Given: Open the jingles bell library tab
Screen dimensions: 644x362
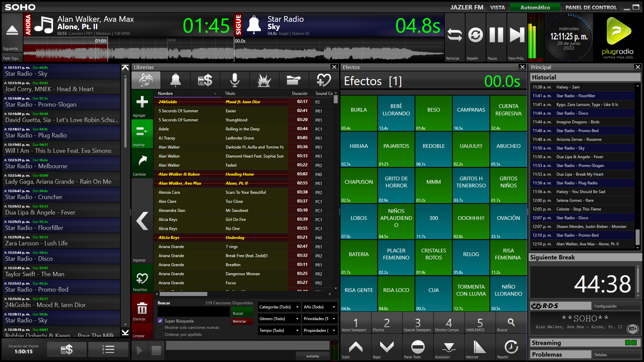Looking at the screenshot, I should pos(175,80).
